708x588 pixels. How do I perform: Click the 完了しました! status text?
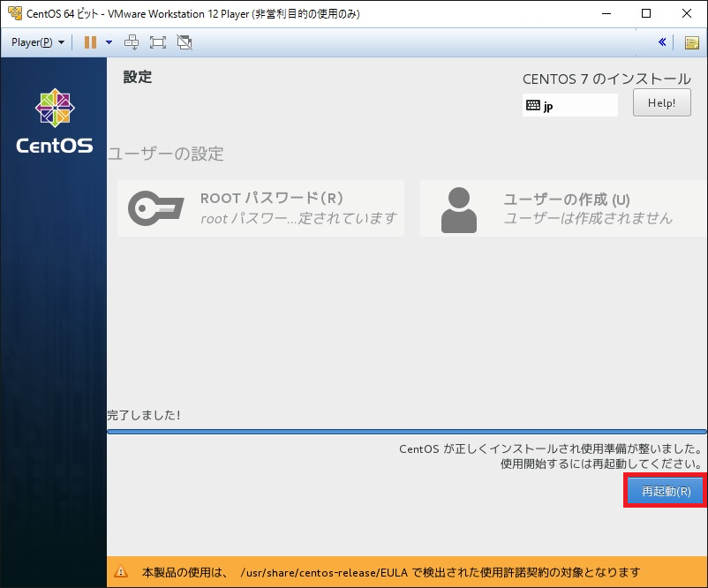(x=144, y=415)
